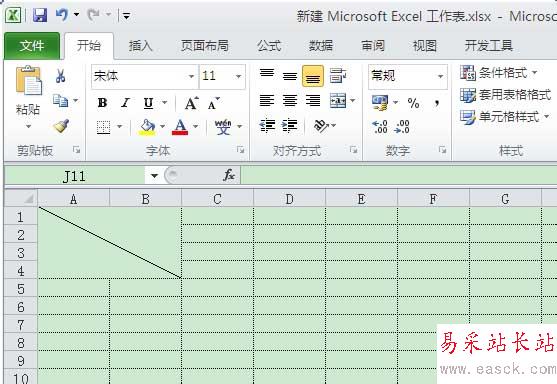Switch to the 开始 tab
This screenshot has height=384, width=557.
point(89,45)
